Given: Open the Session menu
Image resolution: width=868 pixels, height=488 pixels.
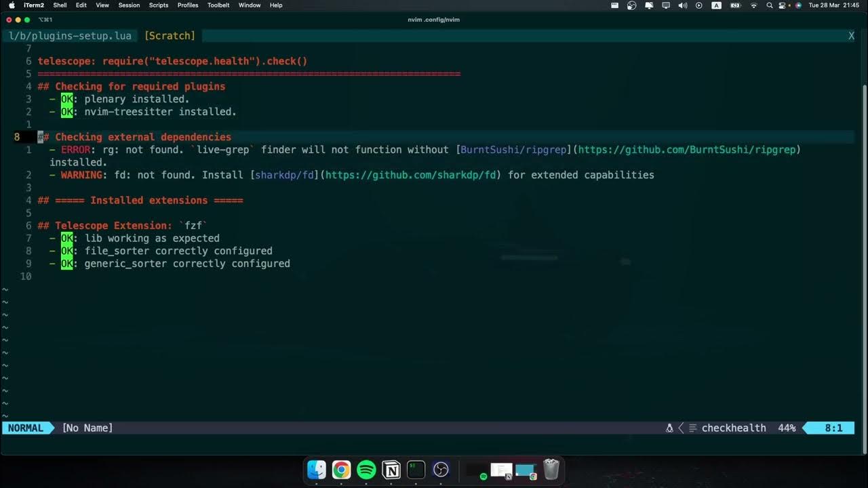Looking at the screenshot, I should click(x=129, y=5).
